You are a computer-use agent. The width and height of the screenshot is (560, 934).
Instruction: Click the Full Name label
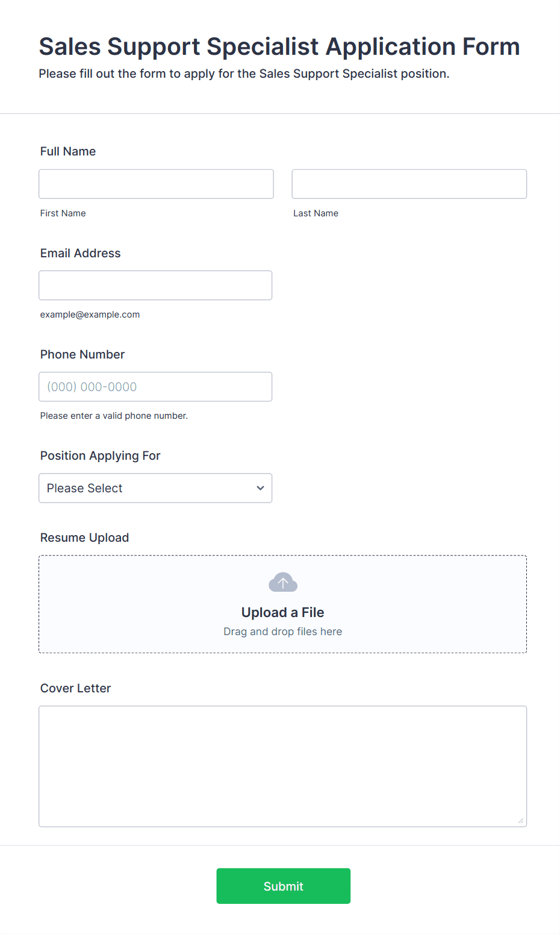[68, 151]
